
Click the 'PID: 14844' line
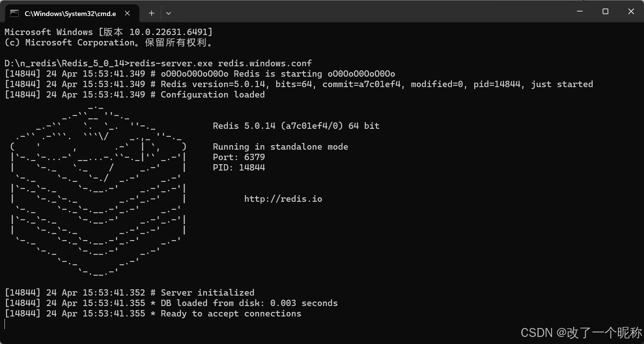pos(239,168)
